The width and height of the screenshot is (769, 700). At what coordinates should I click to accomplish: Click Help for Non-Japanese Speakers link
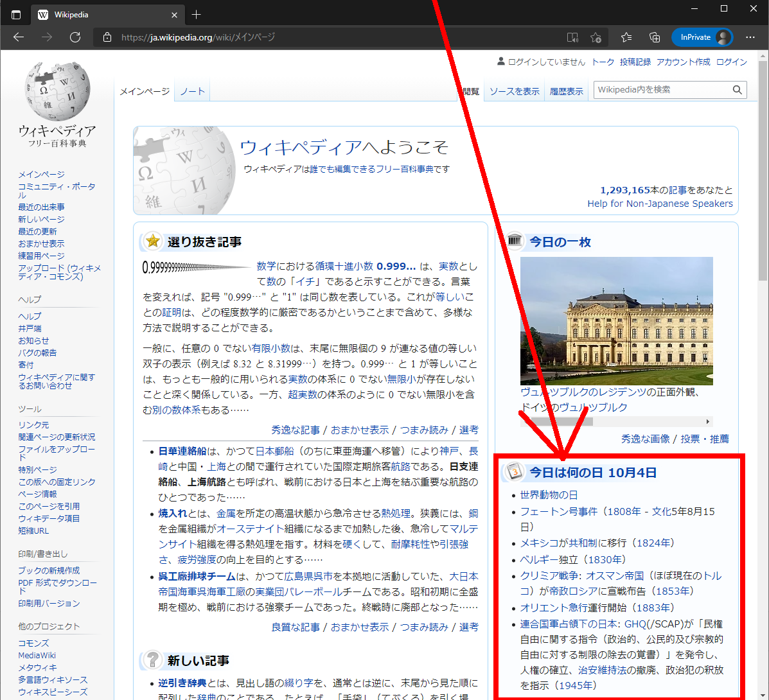pyautogui.click(x=660, y=204)
